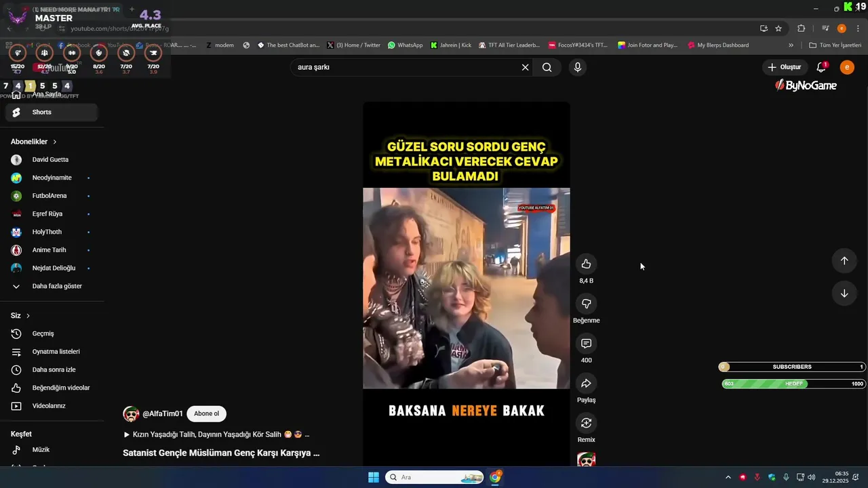Open Daha sonra izle list
This screenshot has width=868, height=488.
pyautogui.click(x=52, y=370)
